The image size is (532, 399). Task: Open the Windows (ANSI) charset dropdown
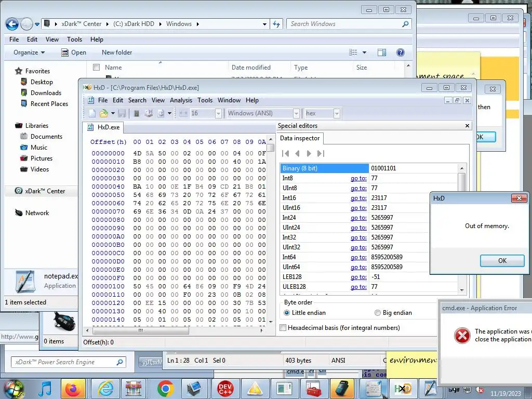click(x=297, y=113)
